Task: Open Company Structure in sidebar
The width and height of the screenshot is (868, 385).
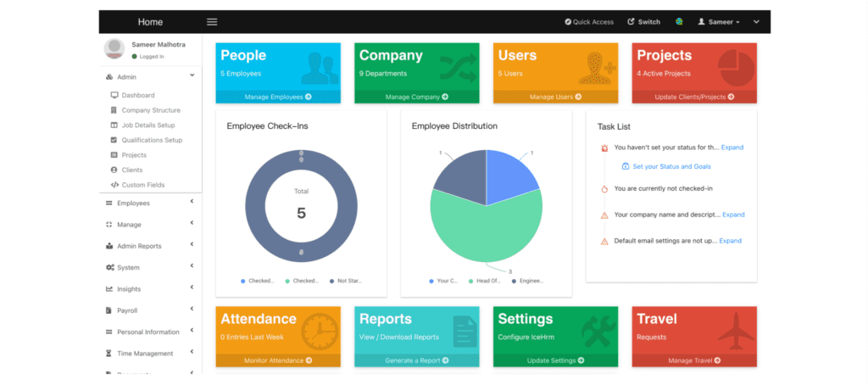Action: [151, 110]
